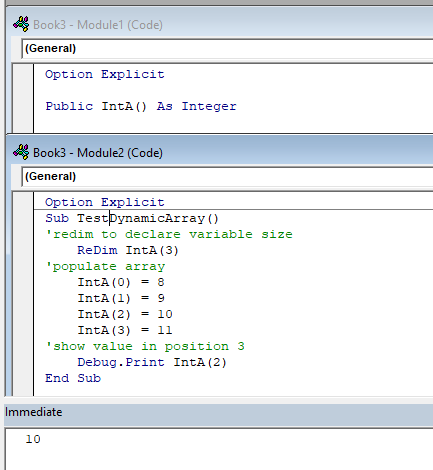Click the margin beside IntA(0) = 8

coord(23,282)
